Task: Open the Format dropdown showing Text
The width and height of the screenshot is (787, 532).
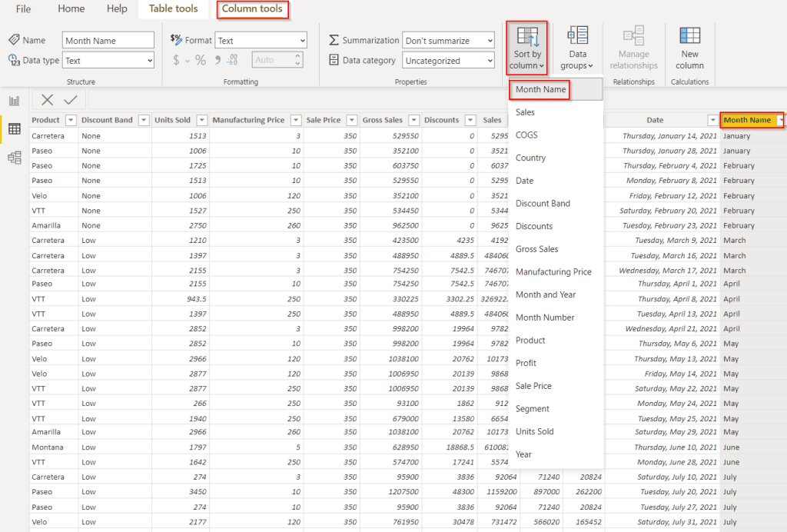Action: (261, 41)
